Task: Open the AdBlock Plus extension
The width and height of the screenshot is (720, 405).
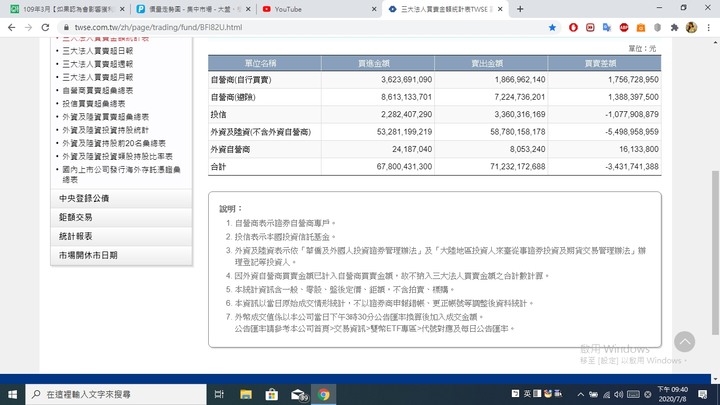Action: pyautogui.click(x=624, y=28)
